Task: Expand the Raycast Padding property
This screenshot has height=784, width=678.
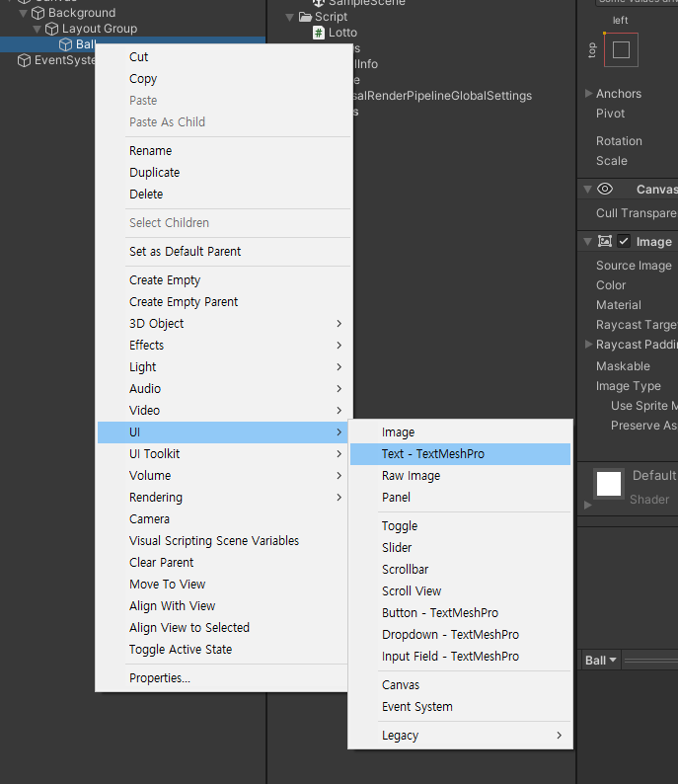Action: pyautogui.click(x=588, y=345)
